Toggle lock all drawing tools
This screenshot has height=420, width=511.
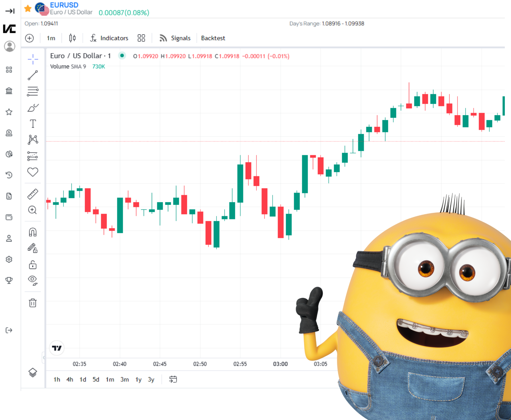(33, 264)
